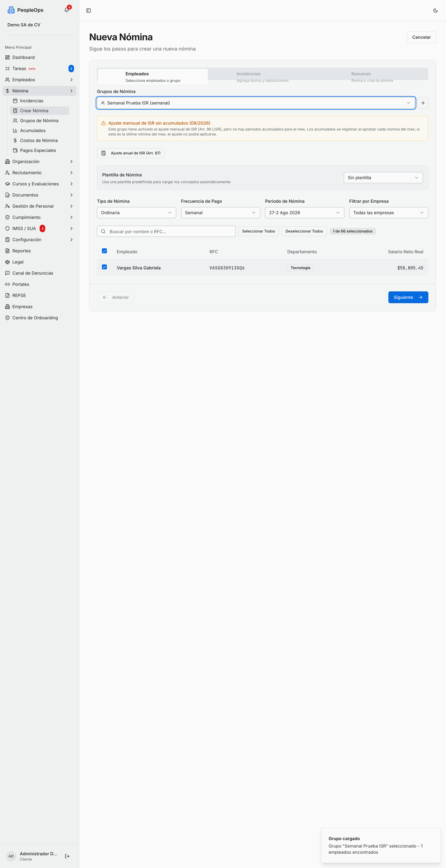Click the Grupos de Nómina people icon

(15, 121)
